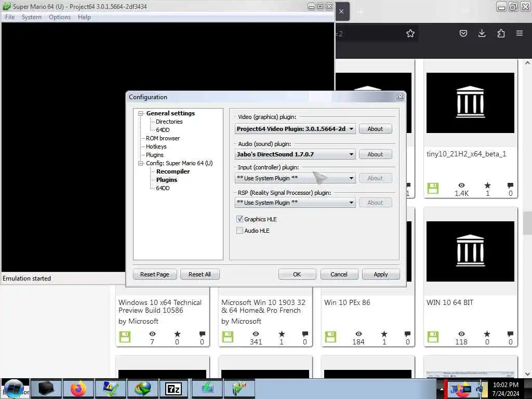This screenshot has height=399, width=532.
Task: Click star icon on Win 10 PEx 86 card
Action: click(x=384, y=334)
